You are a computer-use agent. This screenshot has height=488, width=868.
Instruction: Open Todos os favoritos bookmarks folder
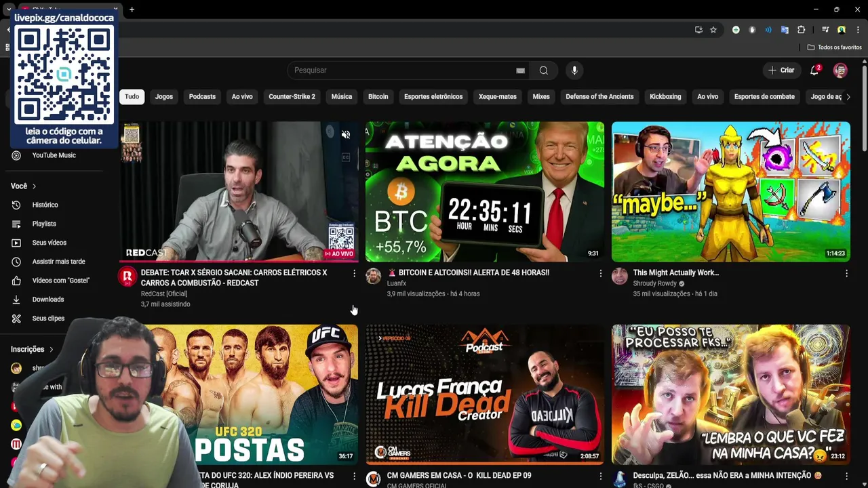pos(834,47)
